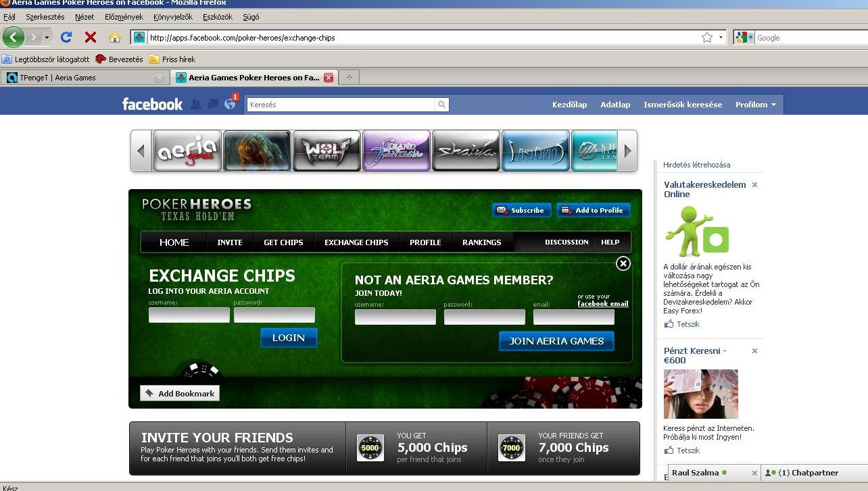Click the Add to Profile button
868x491 pixels.
click(x=594, y=210)
